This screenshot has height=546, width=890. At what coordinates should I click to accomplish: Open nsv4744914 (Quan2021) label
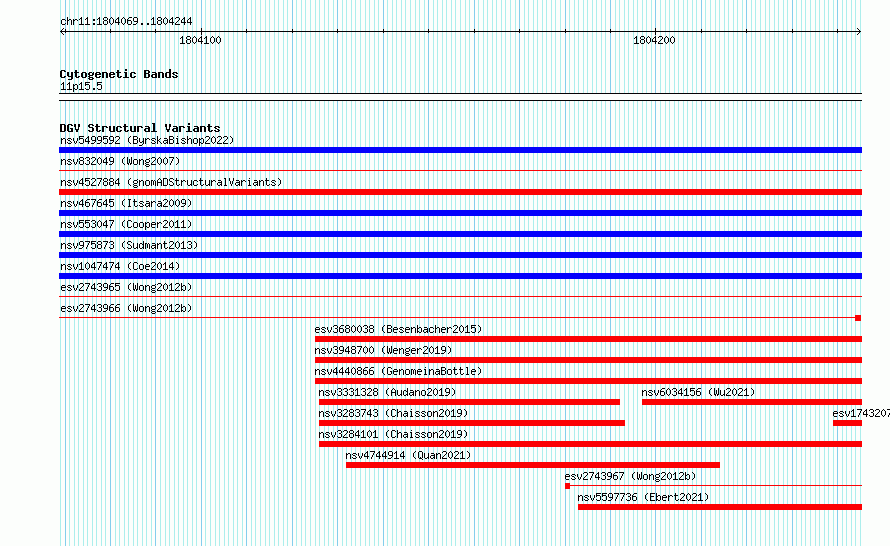[408, 455]
